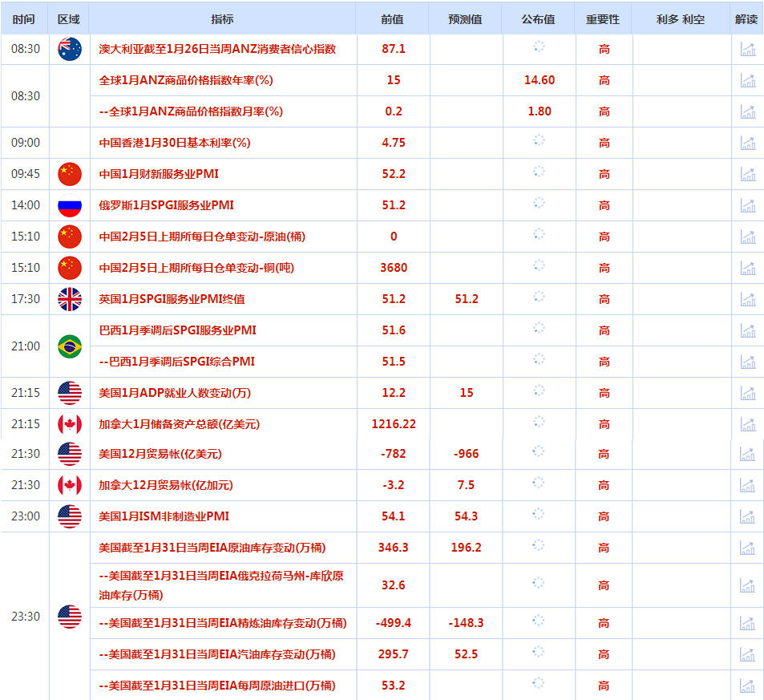Open chart icon for 上期所仓单变动-铜 row

click(748, 268)
